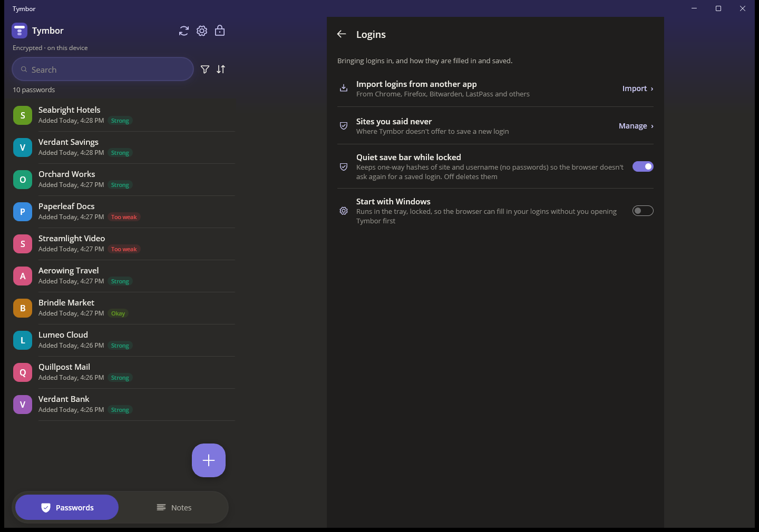
Task: Click the Lumeo Cloud L avatar
Action: pyautogui.click(x=23, y=340)
